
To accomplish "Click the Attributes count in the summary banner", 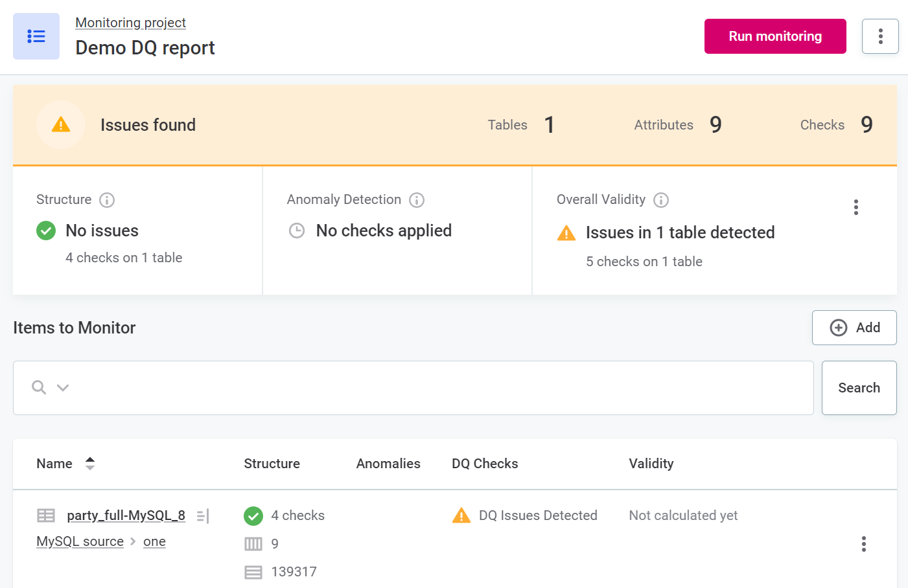I will pos(716,124).
